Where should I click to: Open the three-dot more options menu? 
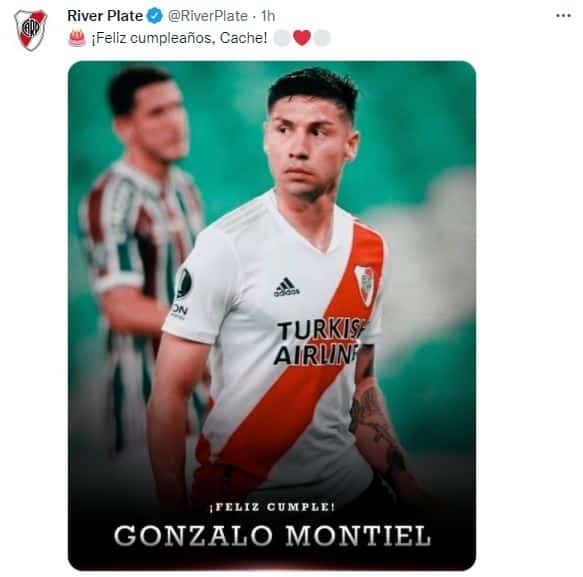pyautogui.click(x=563, y=16)
